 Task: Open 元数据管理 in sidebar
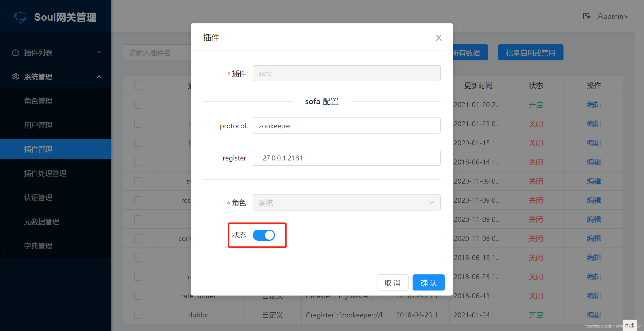pos(42,222)
